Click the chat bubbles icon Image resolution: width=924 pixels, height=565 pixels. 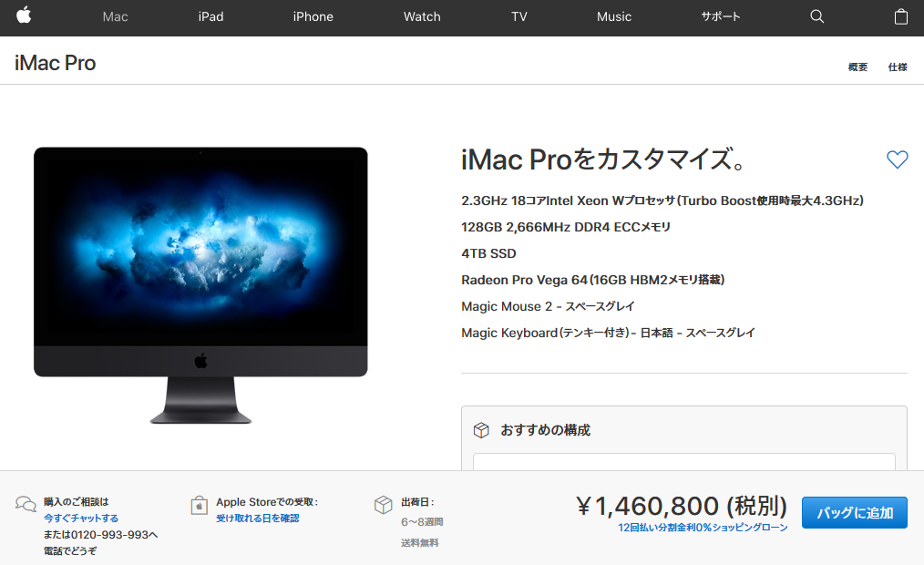[x=26, y=504]
